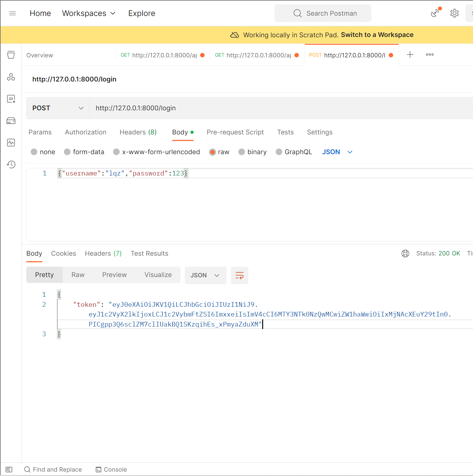Screen dimensions: 473x476
Task: Open the hamburger menu icon
Action: pos(13,13)
